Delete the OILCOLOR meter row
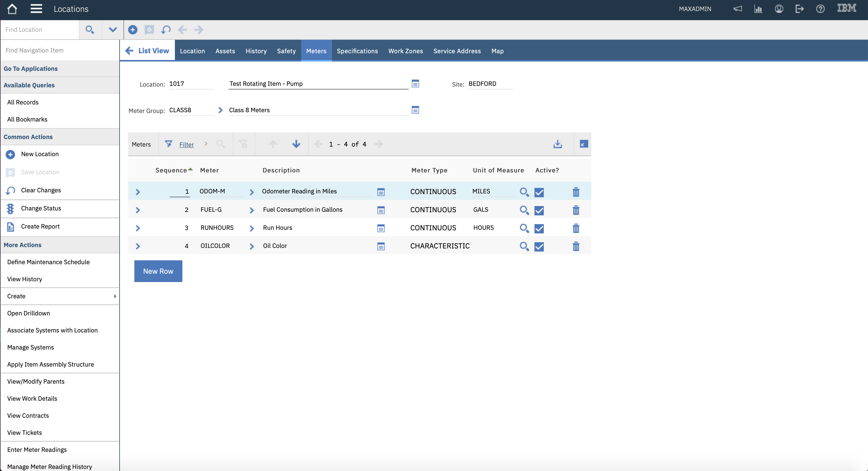Viewport: 868px width, 471px height. (x=576, y=246)
